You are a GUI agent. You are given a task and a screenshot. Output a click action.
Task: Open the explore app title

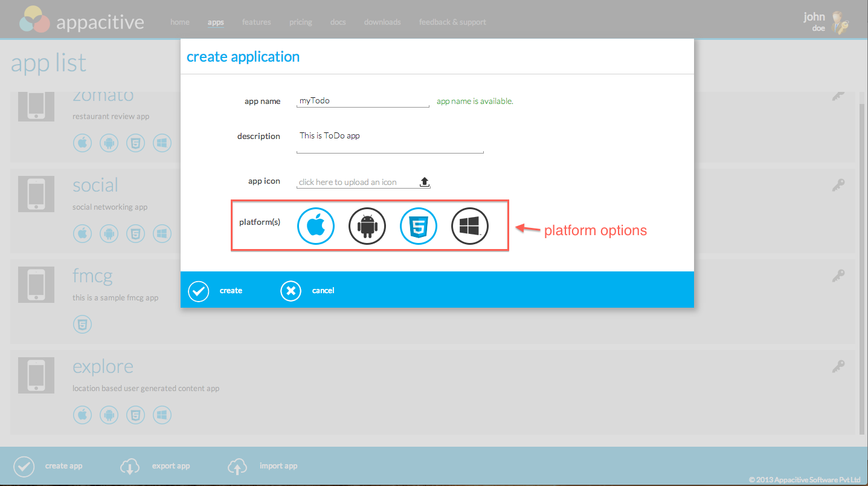[x=103, y=367]
